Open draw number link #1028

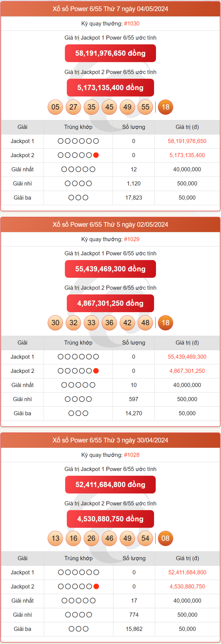[x=132, y=455]
